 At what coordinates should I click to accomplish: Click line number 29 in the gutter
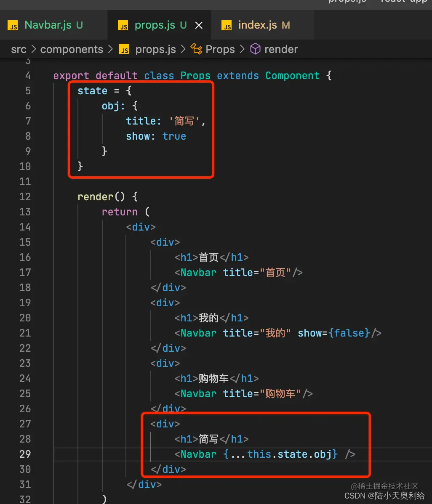(x=25, y=454)
